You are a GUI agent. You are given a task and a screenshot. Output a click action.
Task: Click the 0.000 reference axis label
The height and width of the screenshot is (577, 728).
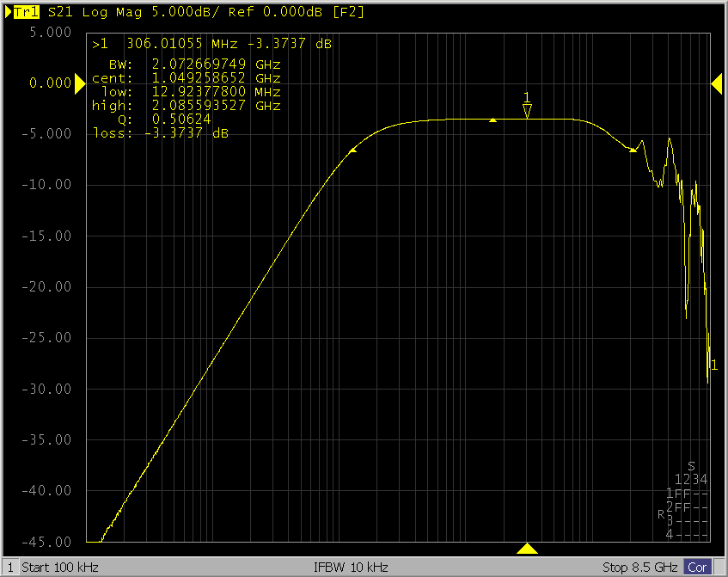48,83
